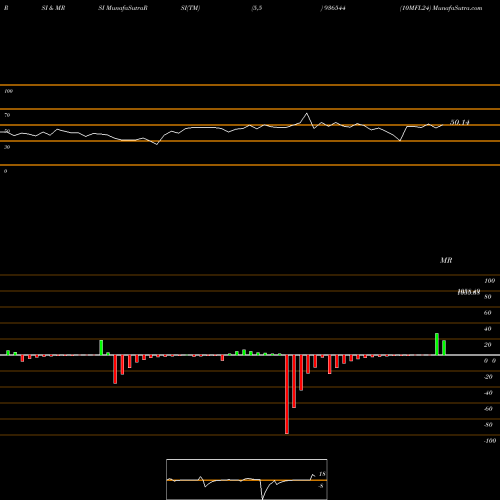500x500 pixels.
Task: Click the (10MFL24) MunafaSutra.com header text
Action: click(x=441, y=8)
